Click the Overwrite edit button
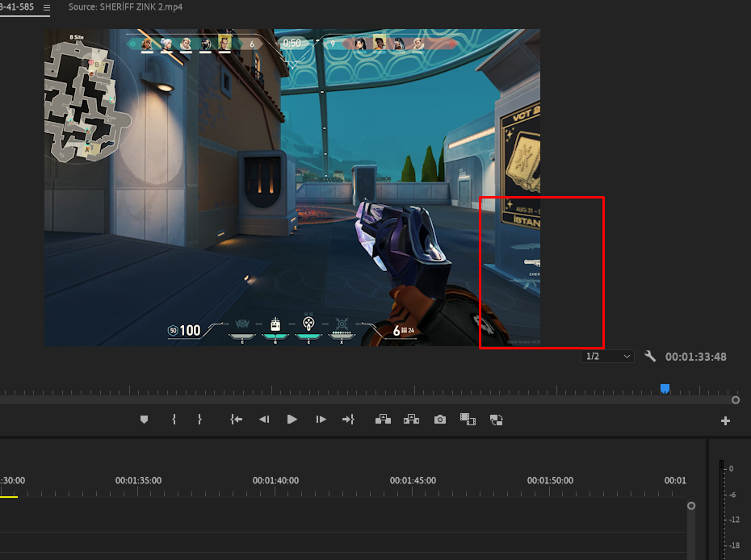Image resolution: width=751 pixels, height=560 pixels. pos(411,420)
